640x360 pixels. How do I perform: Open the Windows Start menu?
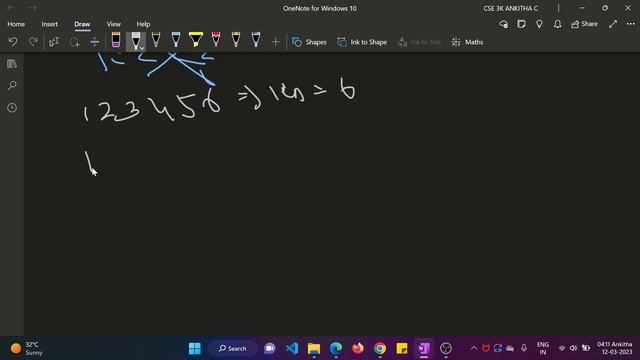point(195,349)
